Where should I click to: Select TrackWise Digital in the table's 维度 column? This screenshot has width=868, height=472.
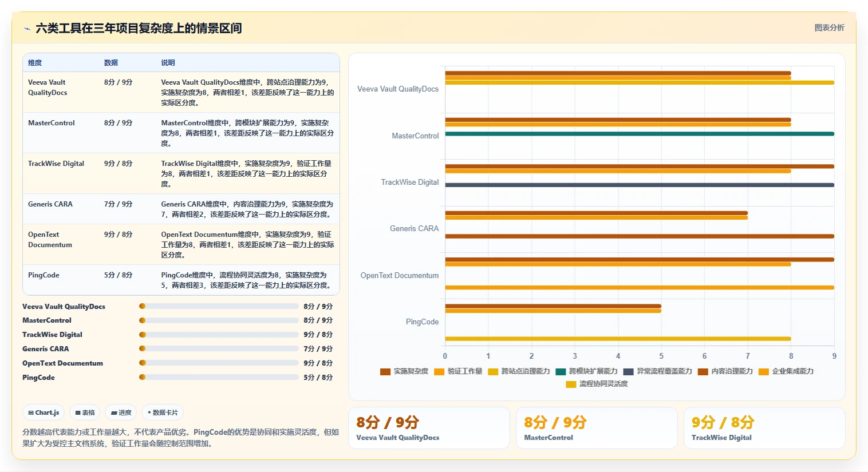click(x=56, y=164)
